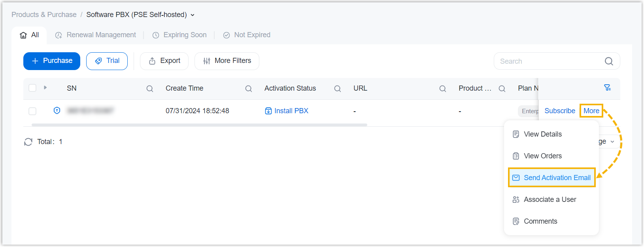The height and width of the screenshot is (247, 644).
Task: Click the search magnifier in the search box
Action: pos(608,61)
